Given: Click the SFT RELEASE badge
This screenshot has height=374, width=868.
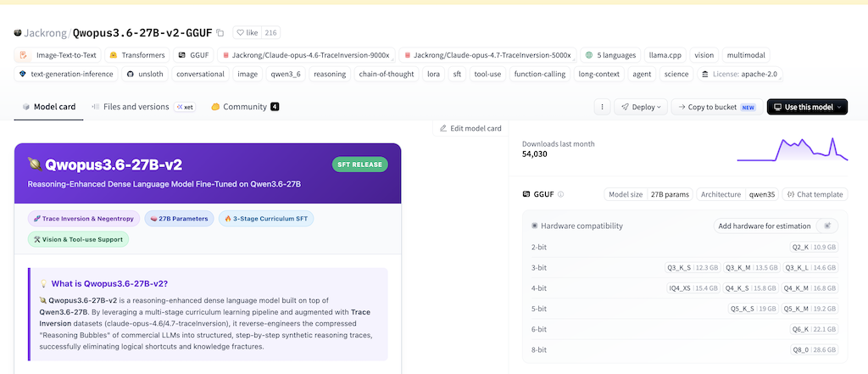Looking at the screenshot, I should coord(359,165).
